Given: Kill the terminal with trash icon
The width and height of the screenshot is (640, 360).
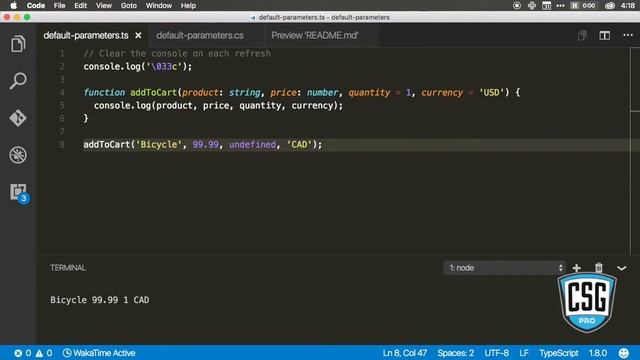Looking at the screenshot, I should pos(598,268).
